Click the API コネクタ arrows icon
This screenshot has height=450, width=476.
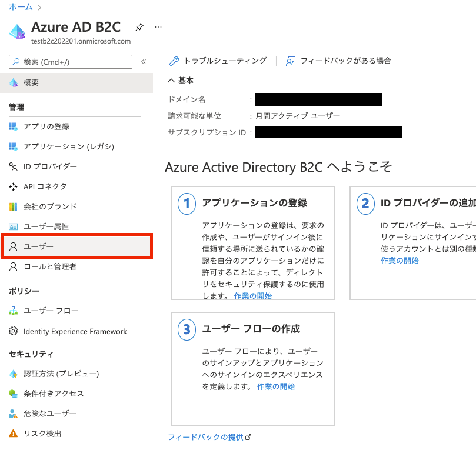pyautogui.click(x=13, y=186)
